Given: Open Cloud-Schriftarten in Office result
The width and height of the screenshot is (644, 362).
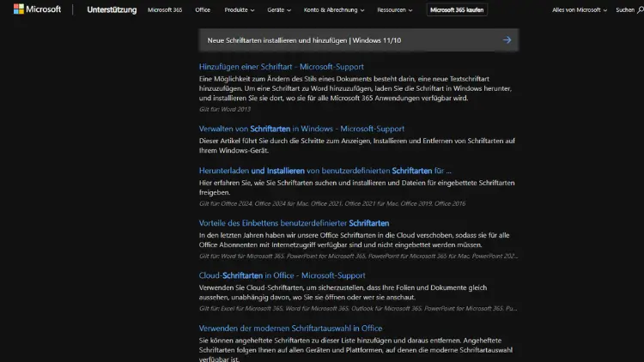Looking at the screenshot, I should pyautogui.click(x=283, y=275).
